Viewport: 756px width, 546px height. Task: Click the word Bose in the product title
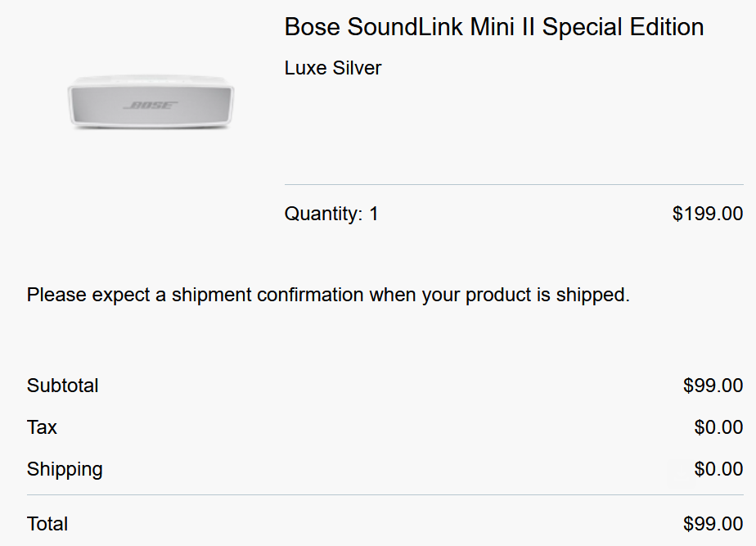pyautogui.click(x=312, y=27)
